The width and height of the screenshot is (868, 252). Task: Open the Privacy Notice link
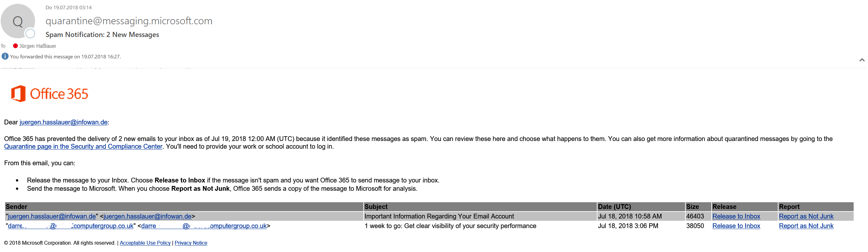191,243
